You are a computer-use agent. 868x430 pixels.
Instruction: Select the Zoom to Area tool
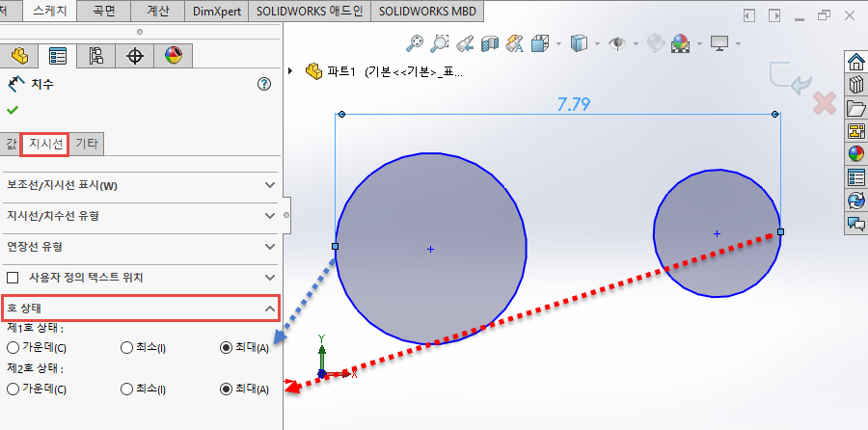click(440, 43)
